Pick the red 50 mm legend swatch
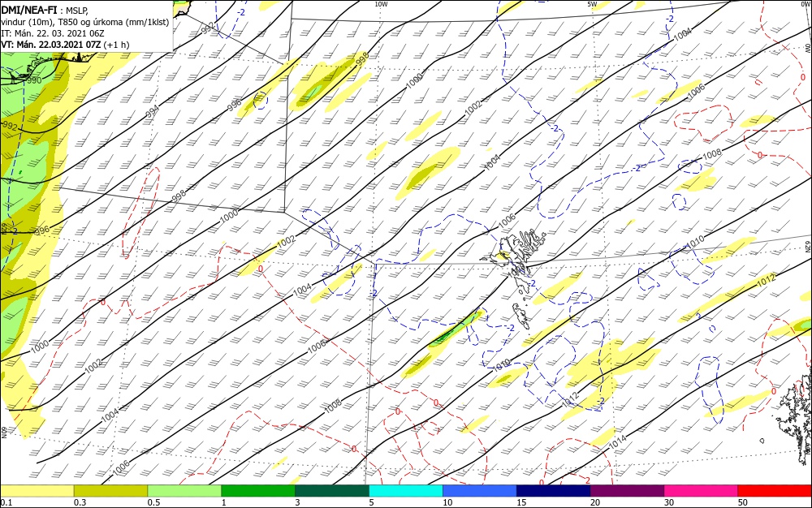812x508 pixels. point(775,491)
